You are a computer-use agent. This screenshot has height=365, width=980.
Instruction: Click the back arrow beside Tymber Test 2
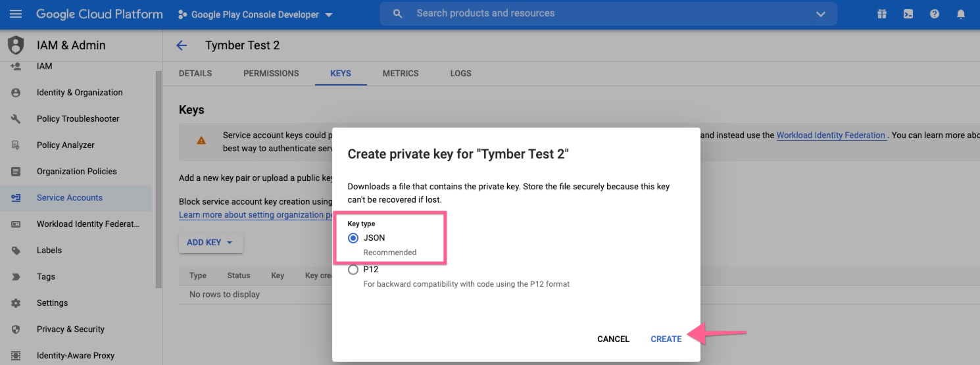[182, 45]
